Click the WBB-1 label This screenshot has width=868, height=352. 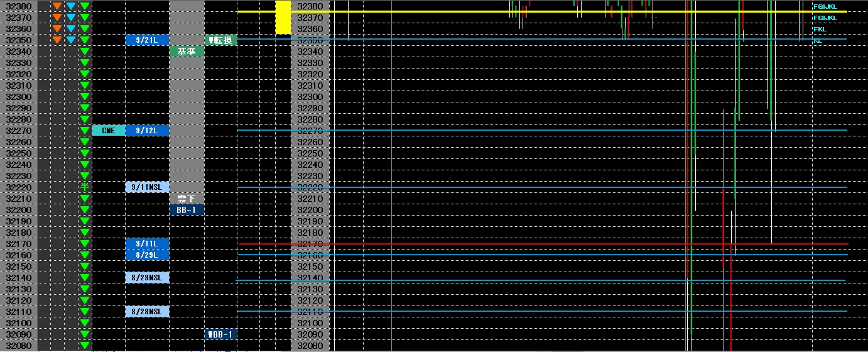click(x=220, y=334)
